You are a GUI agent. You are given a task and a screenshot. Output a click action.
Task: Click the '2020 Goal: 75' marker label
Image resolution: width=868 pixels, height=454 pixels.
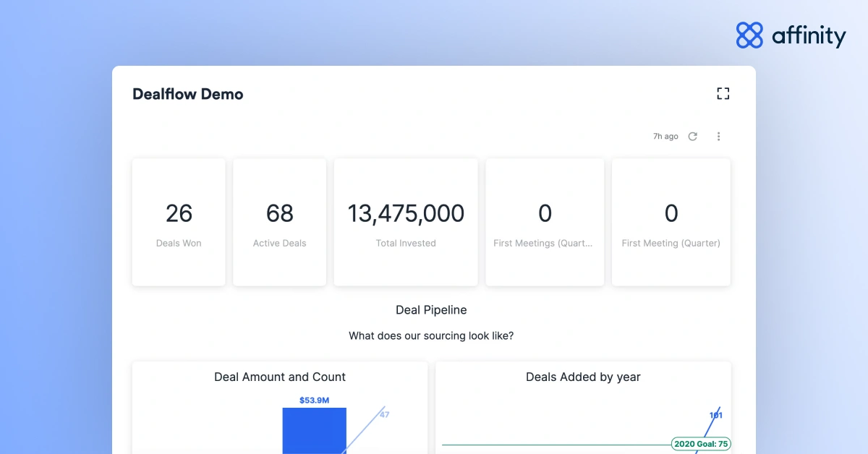pyautogui.click(x=700, y=444)
